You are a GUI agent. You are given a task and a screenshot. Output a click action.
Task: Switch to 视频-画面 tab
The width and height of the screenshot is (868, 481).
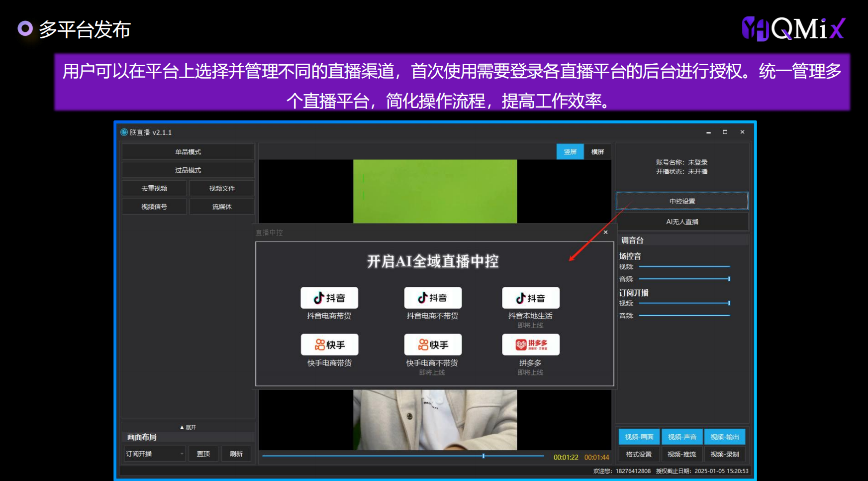point(639,437)
